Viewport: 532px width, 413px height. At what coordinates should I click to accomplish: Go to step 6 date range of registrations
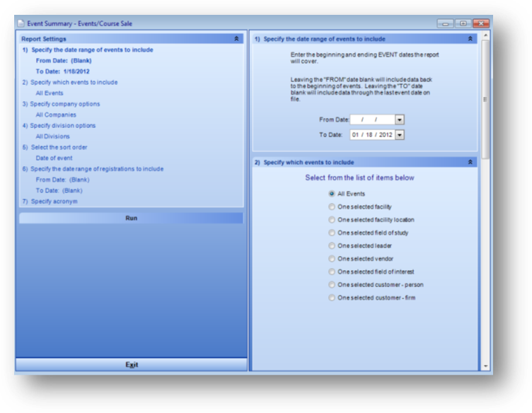[x=93, y=169]
